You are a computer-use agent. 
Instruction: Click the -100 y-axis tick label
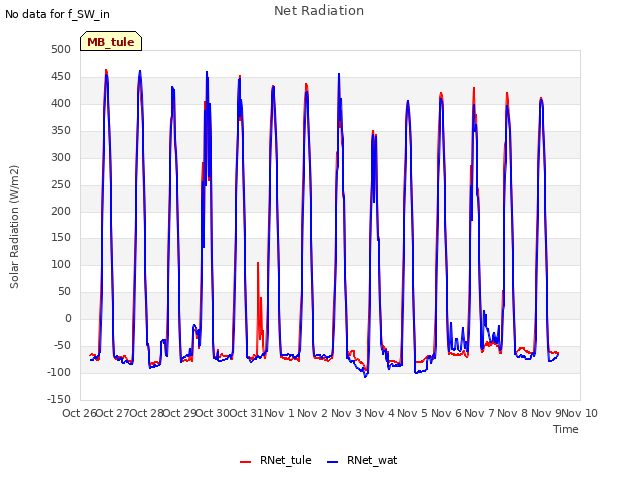[x=59, y=372]
